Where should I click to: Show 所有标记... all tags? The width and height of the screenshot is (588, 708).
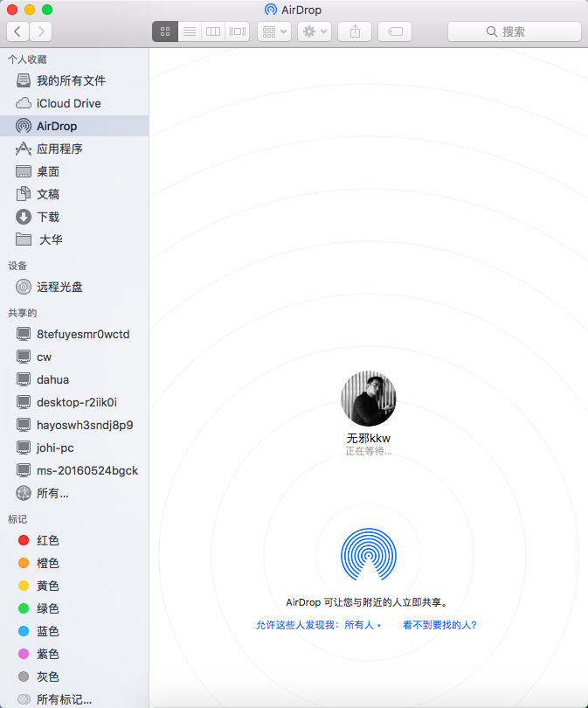74,699
